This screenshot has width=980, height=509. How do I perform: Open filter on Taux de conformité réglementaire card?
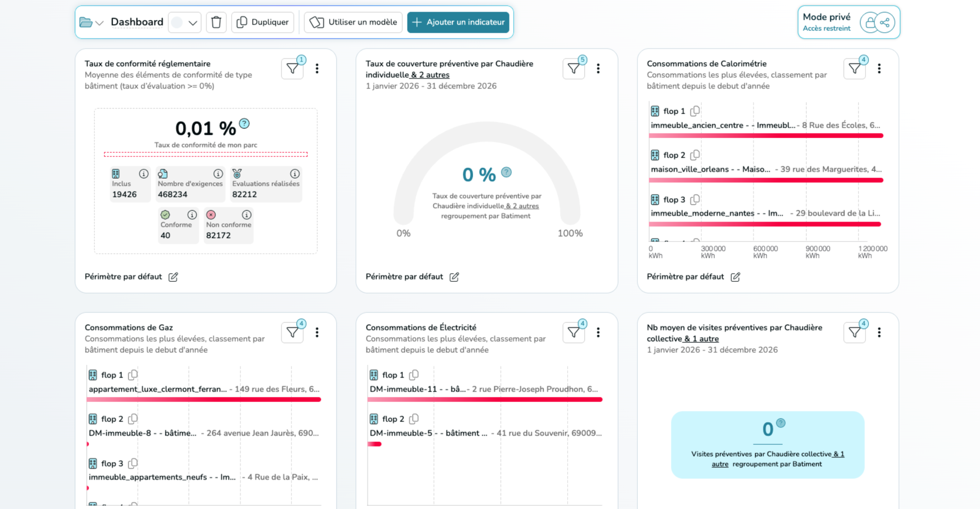[292, 69]
